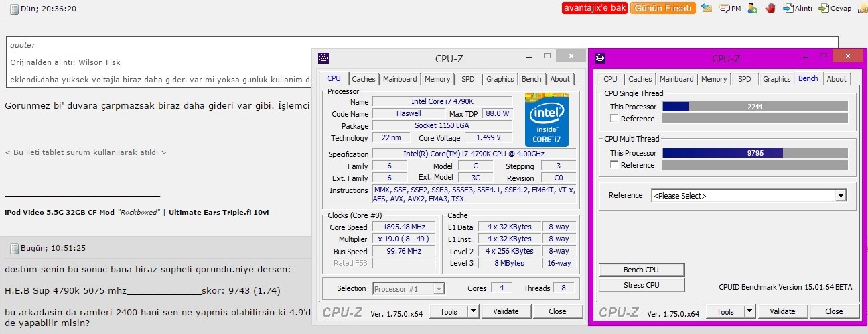Viewport: 868px width, 334px height.
Task: Select the CPU tab in the left CPU-Z window
Action: coord(334,78)
